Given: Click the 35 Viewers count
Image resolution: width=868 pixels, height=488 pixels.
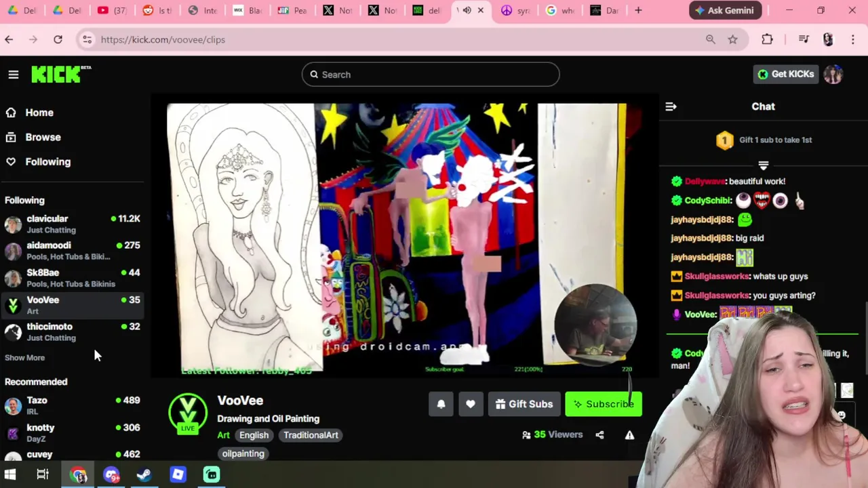Looking at the screenshot, I should click(x=552, y=434).
